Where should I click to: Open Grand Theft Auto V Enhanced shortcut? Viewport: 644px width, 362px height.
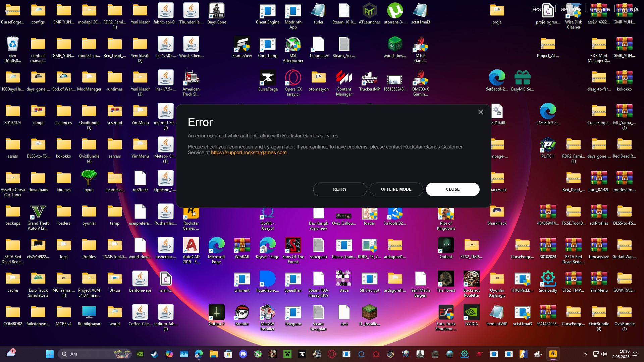coord(38,217)
